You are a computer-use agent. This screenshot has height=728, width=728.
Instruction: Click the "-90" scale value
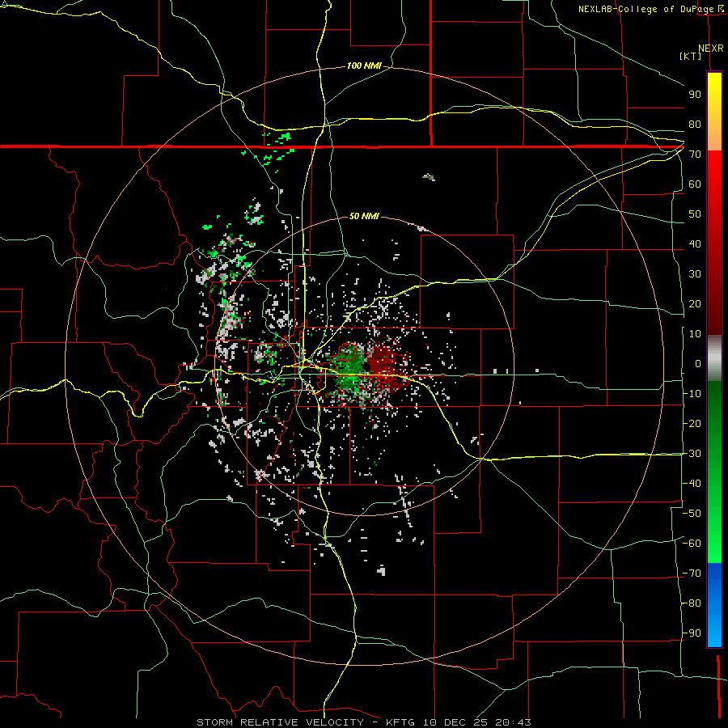(x=692, y=633)
